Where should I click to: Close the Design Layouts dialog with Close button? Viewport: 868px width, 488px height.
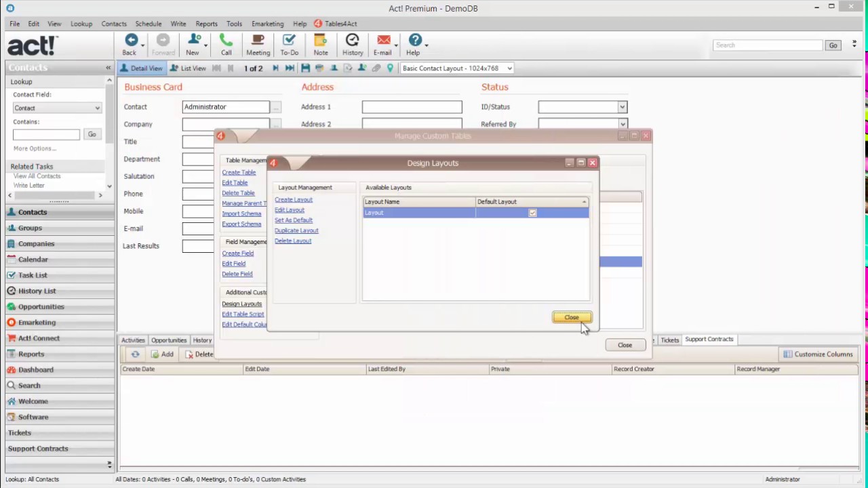tap(572, 317)
